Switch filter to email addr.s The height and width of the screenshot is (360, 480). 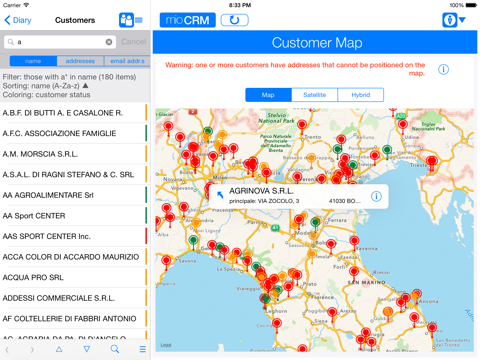point(127,61)
